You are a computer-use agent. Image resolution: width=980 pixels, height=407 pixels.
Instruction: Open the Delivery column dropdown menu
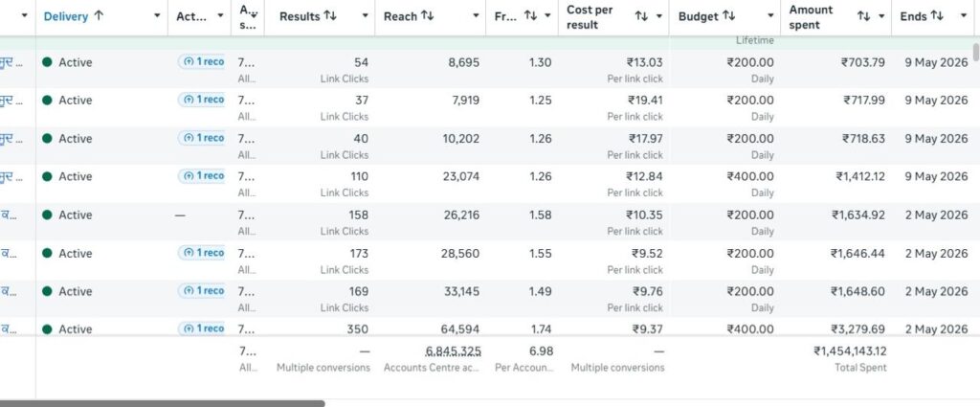[157, 16]
